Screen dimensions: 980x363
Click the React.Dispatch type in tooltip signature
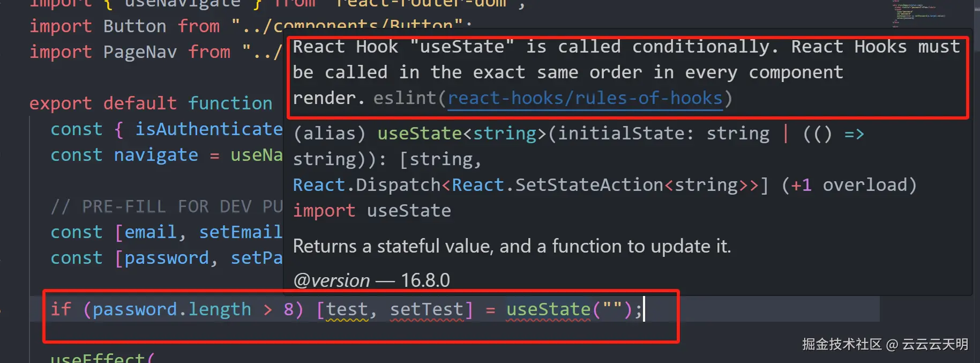pyautogui.click(x=366, y=185)
